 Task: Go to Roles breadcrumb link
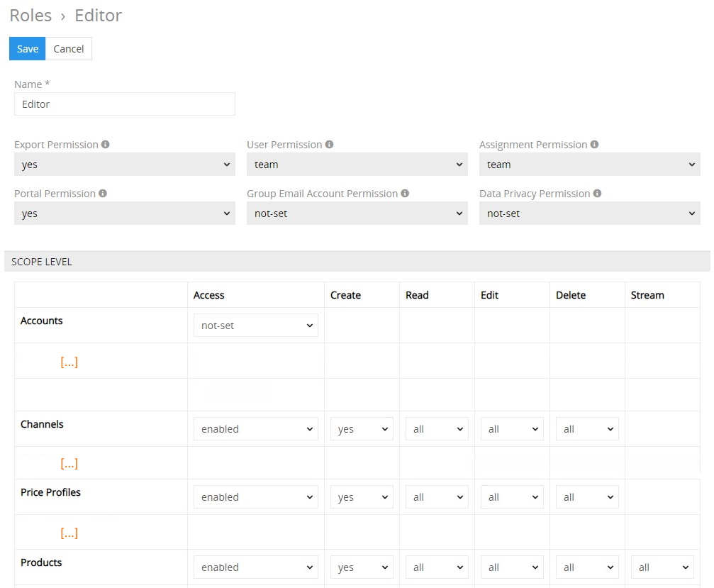(x=30, y=16)
